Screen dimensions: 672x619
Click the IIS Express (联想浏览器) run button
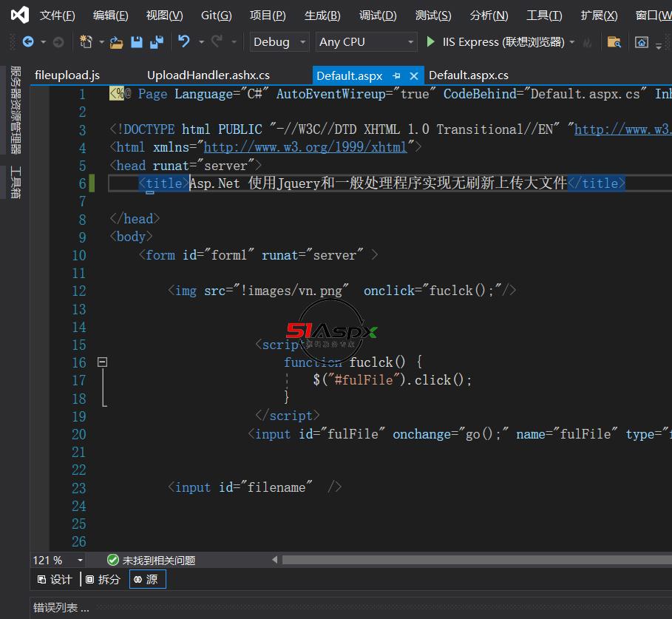495,42
